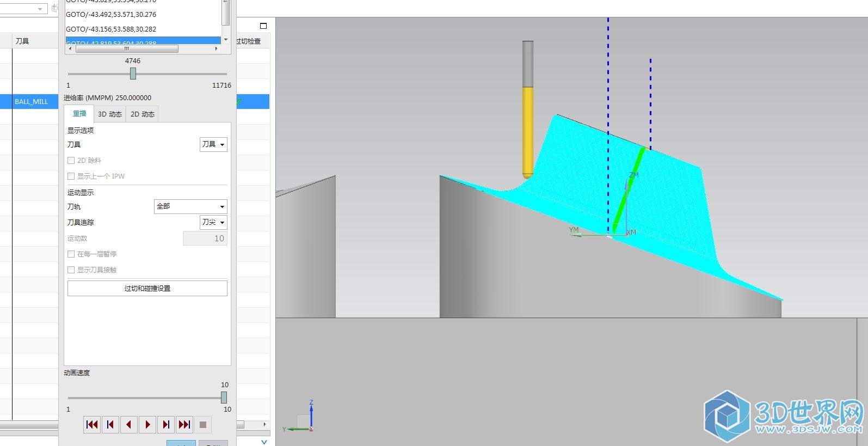Image resolution: width=868 pixels, height=446 pixels.
Task: Tick the 显示刀具接触 checkbox
Action: point(71,270)
